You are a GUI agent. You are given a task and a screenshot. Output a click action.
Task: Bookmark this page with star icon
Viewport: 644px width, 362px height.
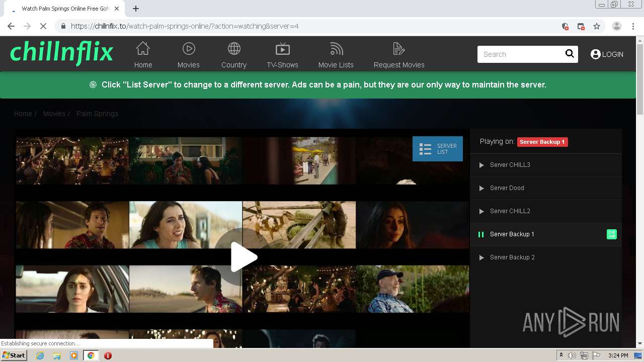coord(597,26)
